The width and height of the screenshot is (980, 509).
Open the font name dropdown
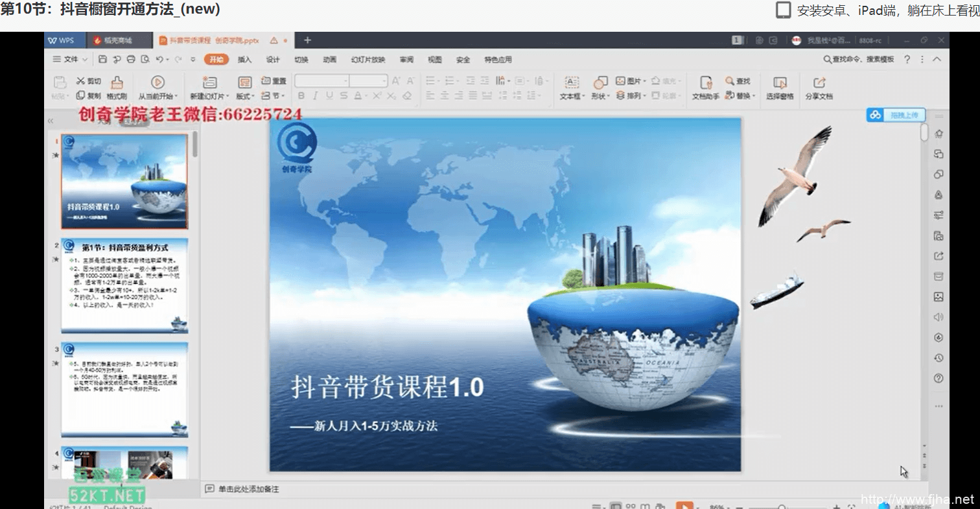(345, 81)
